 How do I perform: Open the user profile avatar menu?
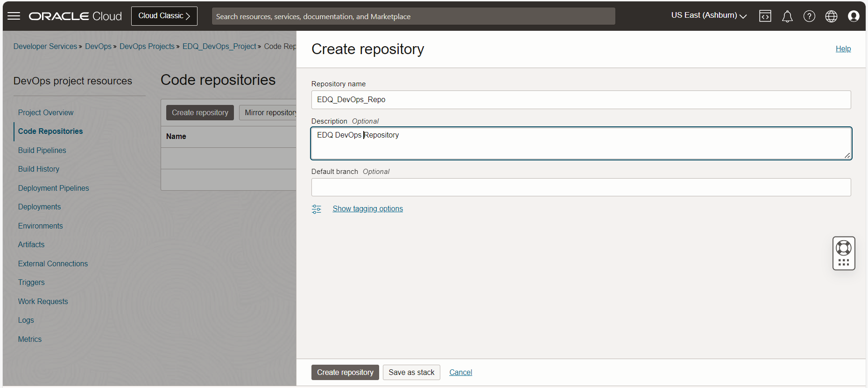pyautogui.click(x=854, y=16)
